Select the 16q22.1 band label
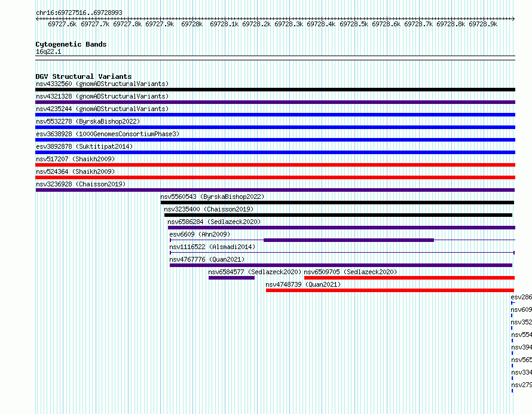This screenshot has width=532, height=414. click(48, 51)
